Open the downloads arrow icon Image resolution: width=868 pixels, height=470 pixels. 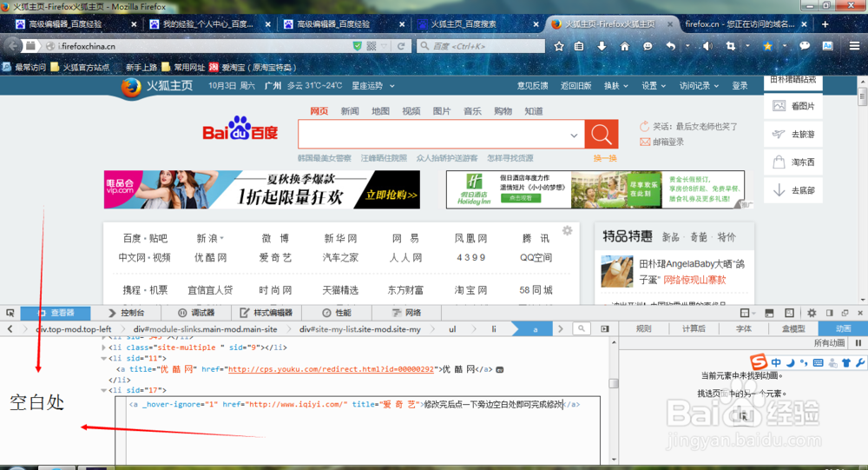tap(602, 46)
